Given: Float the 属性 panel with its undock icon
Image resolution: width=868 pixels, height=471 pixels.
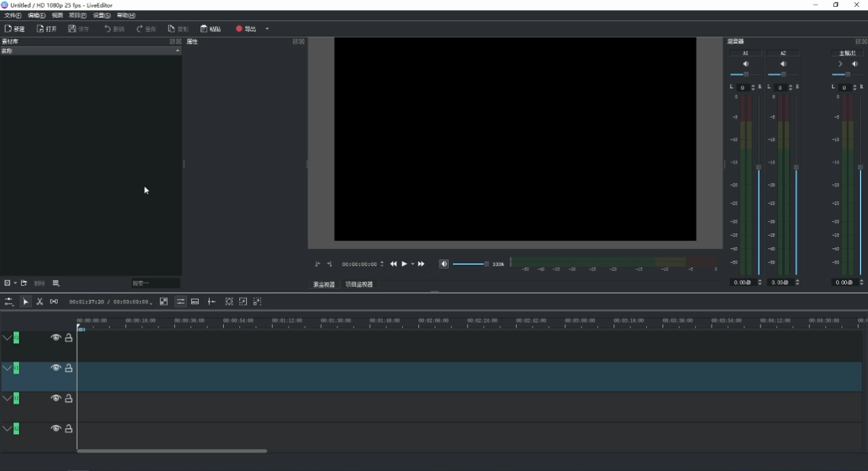Looking at the screenshot, I should [x=296, y=42].
